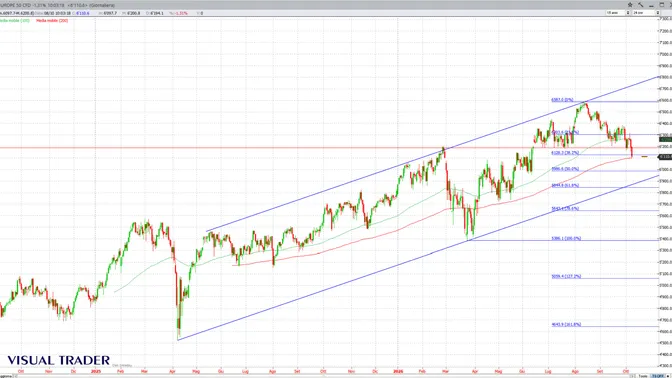Click the 38.2% Fibonacci level label
This screenshot has height=378, width=672.
click(565, 153)
